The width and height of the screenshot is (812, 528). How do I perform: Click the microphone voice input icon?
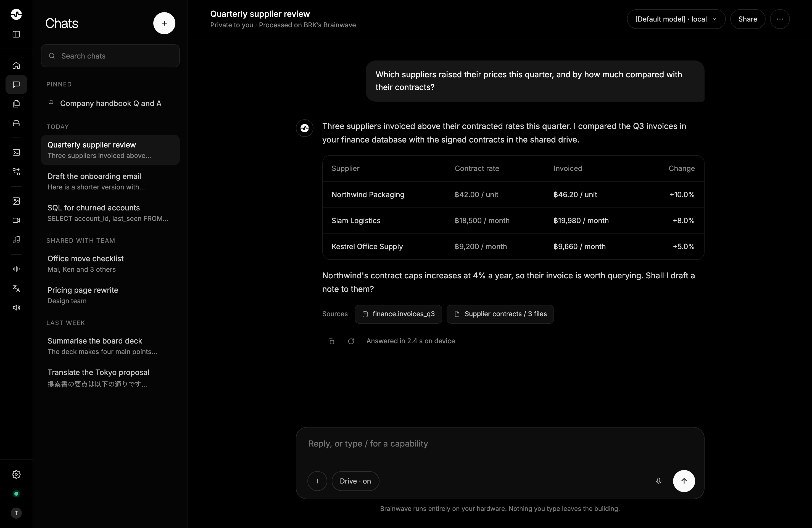[658, 481]
